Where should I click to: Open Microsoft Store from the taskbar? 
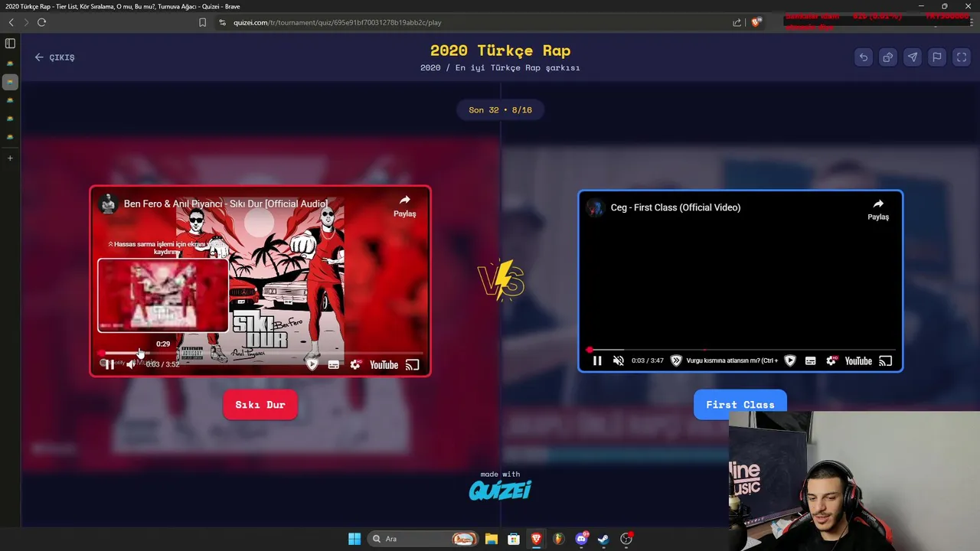(x=514, y=539)
